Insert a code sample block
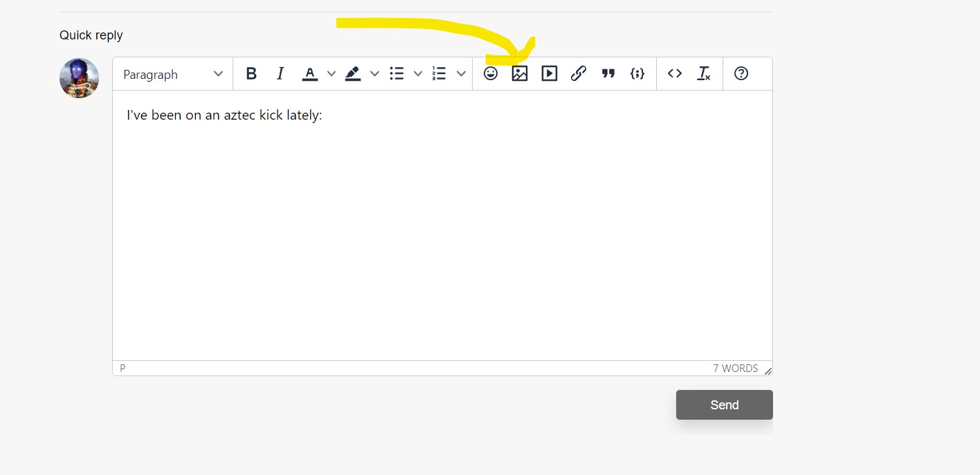Image resolution: width=980 pixels, height=475 pixels. [637, 73]
